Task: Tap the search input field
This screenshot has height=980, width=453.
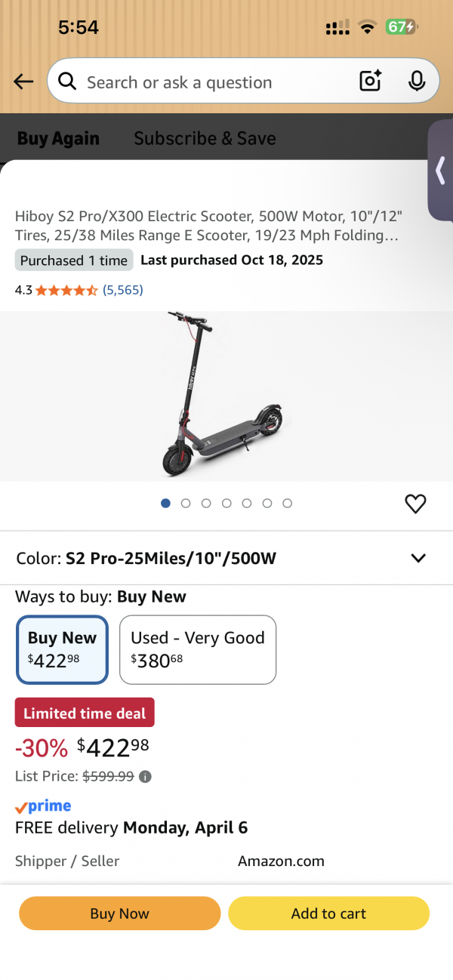Action: tap(211, 82)
